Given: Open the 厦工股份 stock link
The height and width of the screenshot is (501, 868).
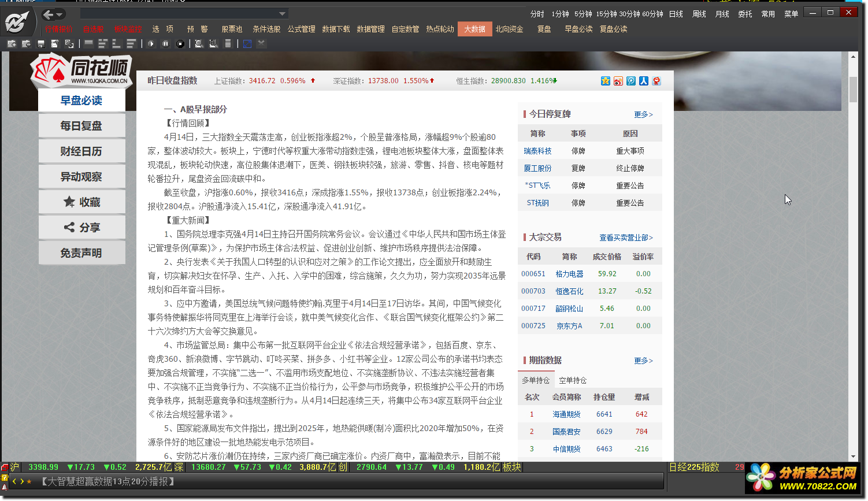Looking at the screenshot, I should (x=537, y=168).
